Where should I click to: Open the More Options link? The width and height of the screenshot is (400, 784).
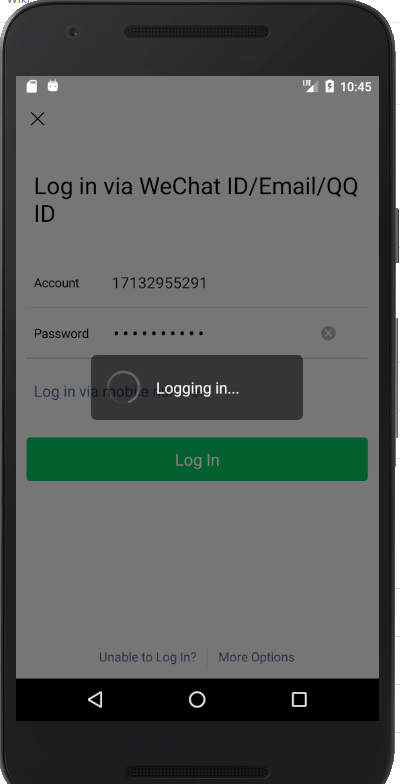click(x=256, y=657)
